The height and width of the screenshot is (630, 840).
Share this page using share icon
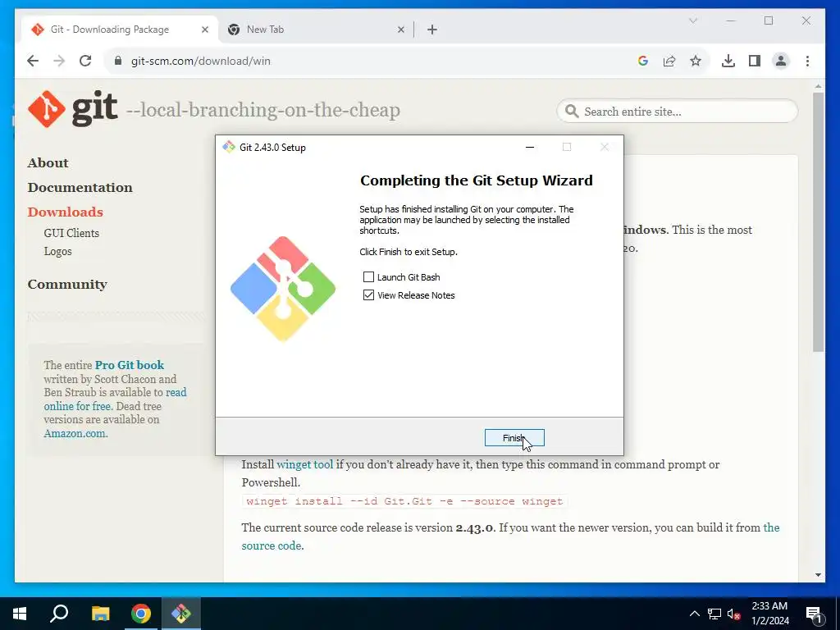pos(669,61)
